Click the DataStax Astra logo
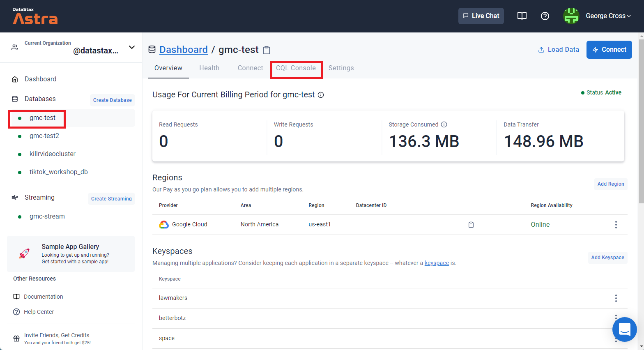The image size is (644, 350). click(x=35, y=16)
